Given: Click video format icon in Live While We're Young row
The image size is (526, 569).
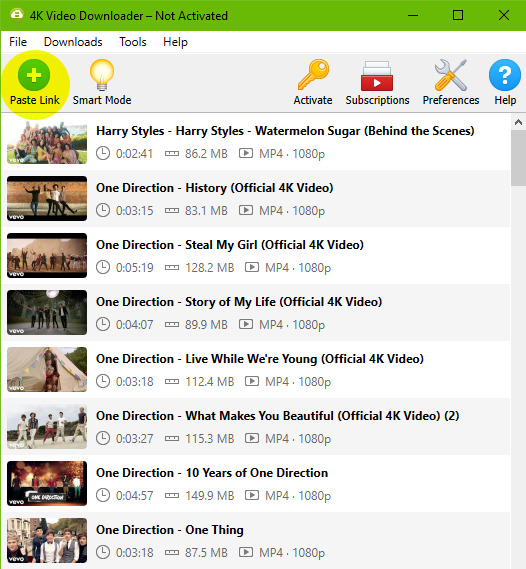Looking at the screenshot, I should [252, 381].
